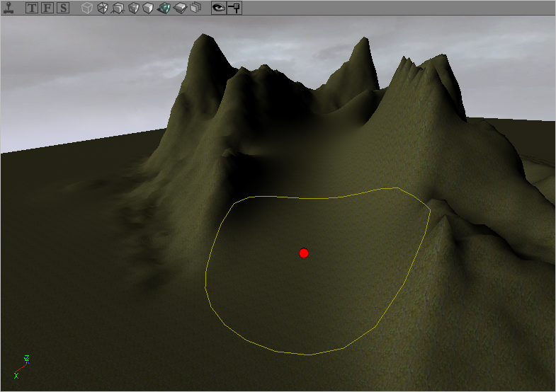Toggle the joystick realtime preview icon
Image resolution: width=556 pixels, height=392 pixels.
click(x=9, y=8)
